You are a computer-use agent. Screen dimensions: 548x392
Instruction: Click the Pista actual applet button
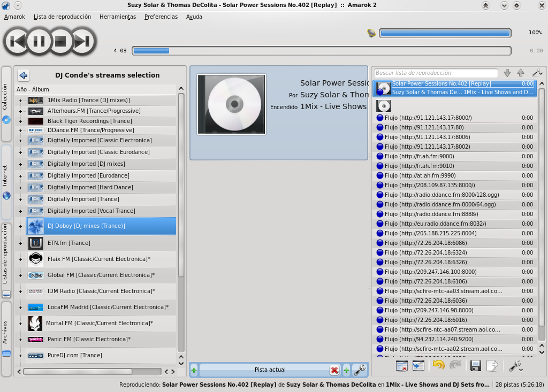point(270,370)
